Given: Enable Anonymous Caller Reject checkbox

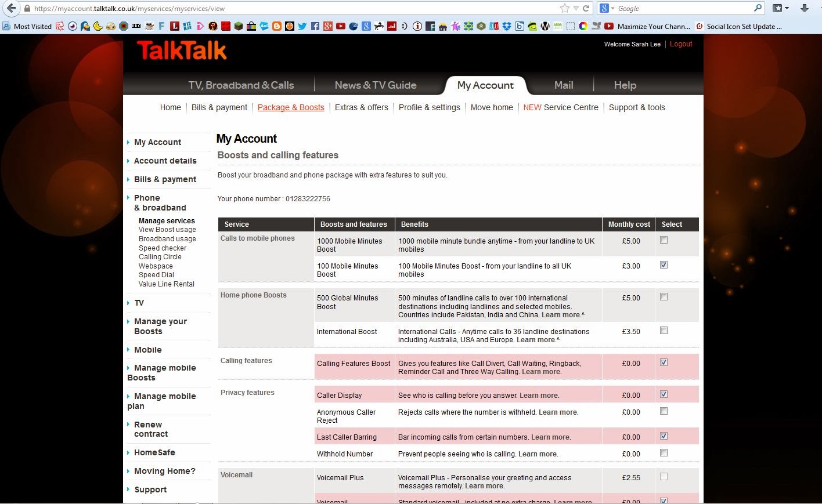Looking at the screenshot, I should tap(664, 411).
